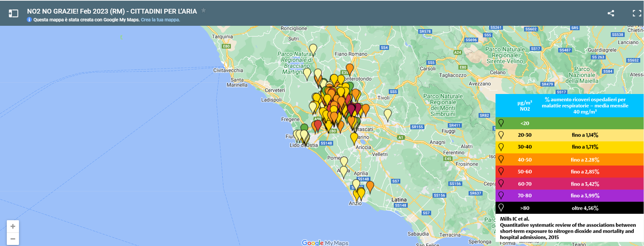Click the Parco Nazionale della Maiella label
644x246 pixels.
(582, 75)
